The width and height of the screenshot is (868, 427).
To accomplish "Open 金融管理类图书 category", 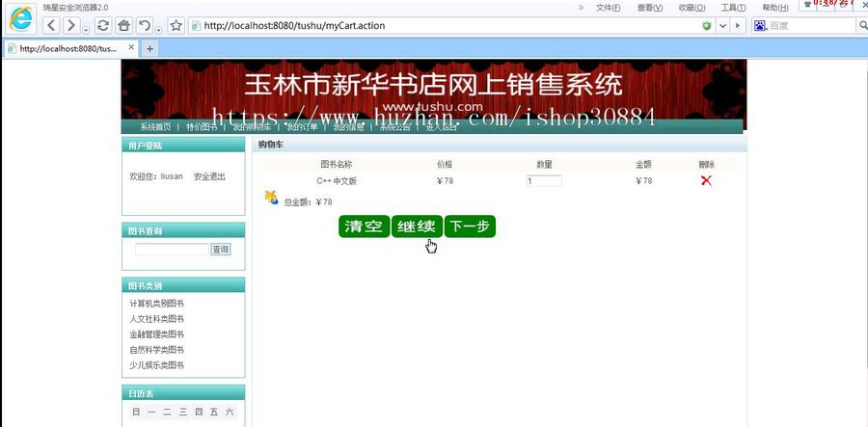I will tap(156, 334).
